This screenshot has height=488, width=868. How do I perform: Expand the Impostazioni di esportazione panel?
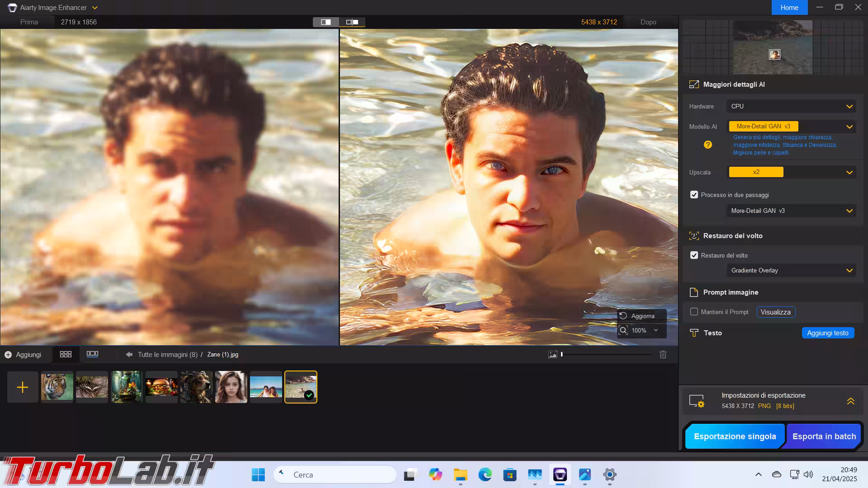[x=850, y=401]
